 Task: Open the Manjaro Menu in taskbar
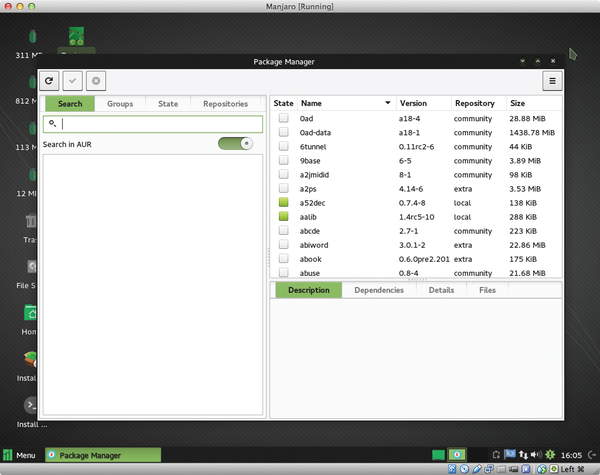19,455
